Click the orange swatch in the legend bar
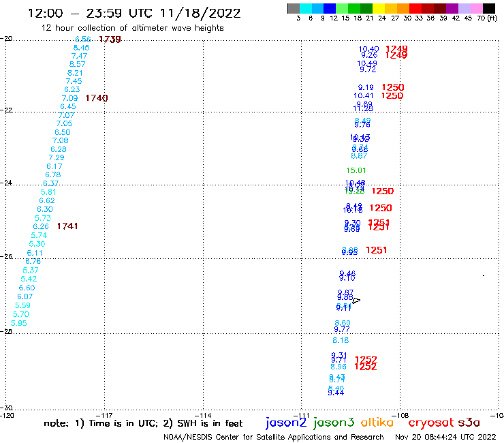Screen dimensions: 504x443 pos(403,8)
